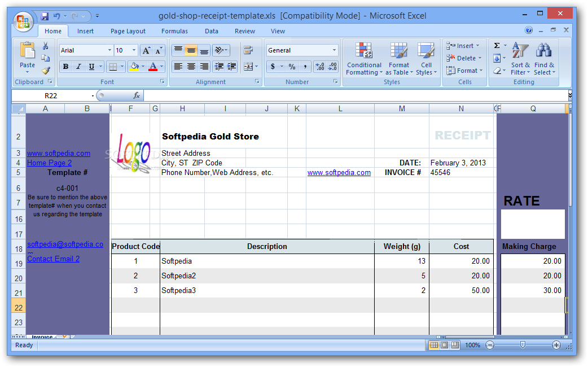Screen dimensions: 588x367
Task: Open the Font name dropdown
Action: (109, 50)
